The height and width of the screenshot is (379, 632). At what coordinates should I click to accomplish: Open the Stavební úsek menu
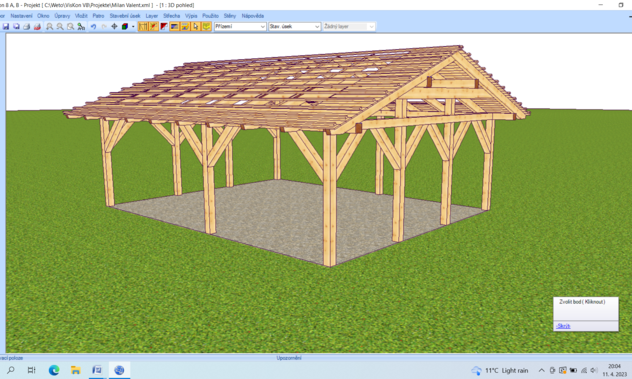(x=125, y=16)
